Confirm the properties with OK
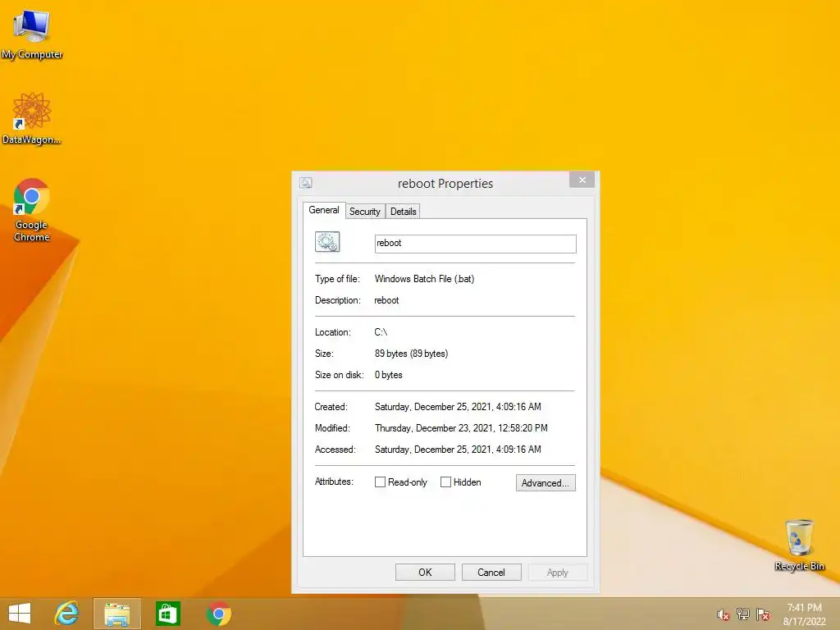This screenshot has height=630, width=840. point(425,572)
